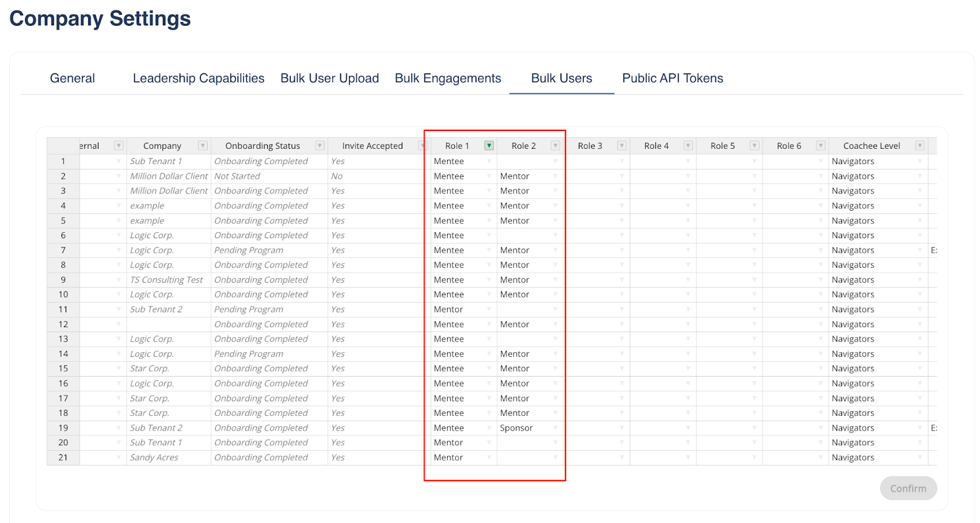The image size is (980, 523).
Task: Open the Coachee Level column filter icon
Action: point(919,146)
